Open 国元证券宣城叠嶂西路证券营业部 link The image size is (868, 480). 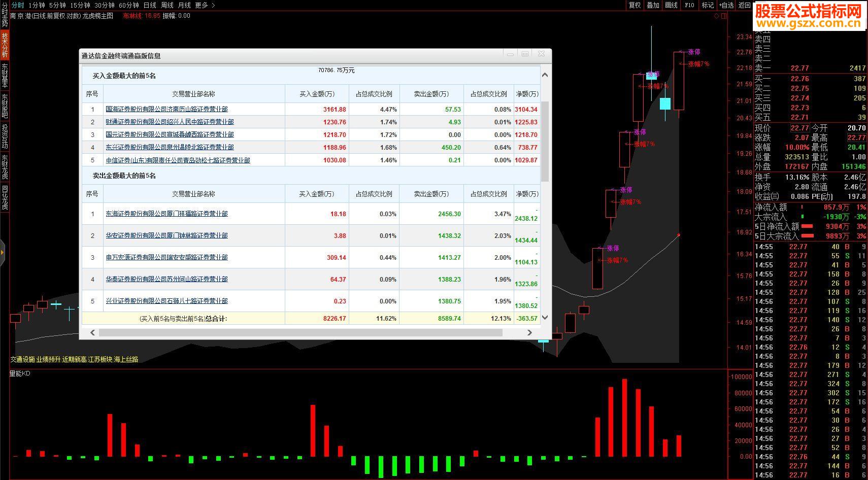(170, 134)
